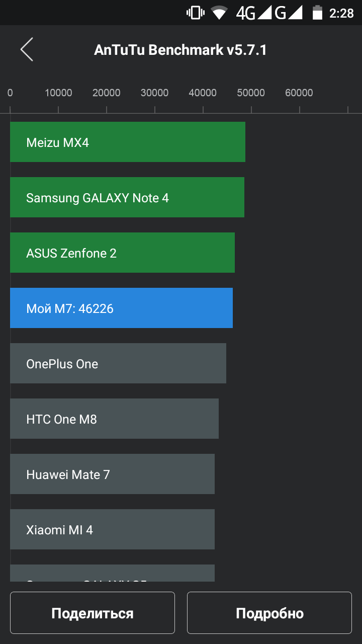The width and height of the screenshot is (362, 644).
Task: Tap the 30000 axis scale label
Action: pos(154,93)
